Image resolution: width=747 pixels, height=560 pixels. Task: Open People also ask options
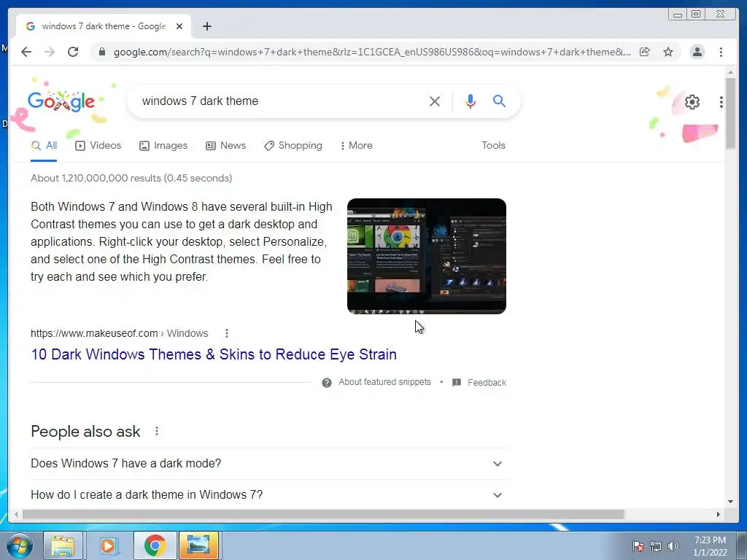156,432
